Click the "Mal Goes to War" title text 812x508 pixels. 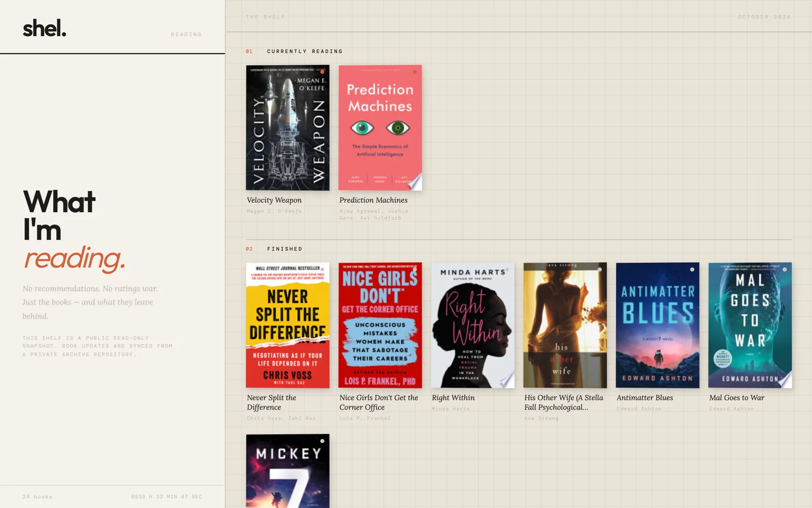click(737, 398)
